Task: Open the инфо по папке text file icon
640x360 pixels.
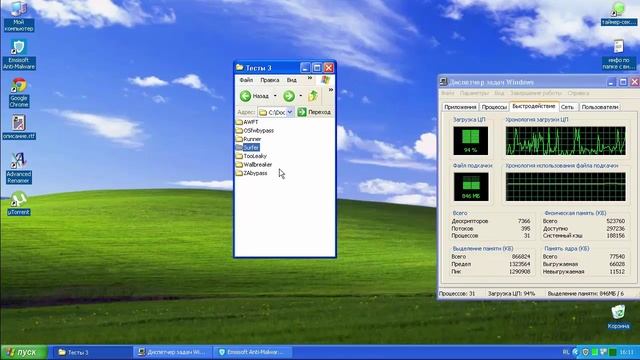Action: [618, 55]
